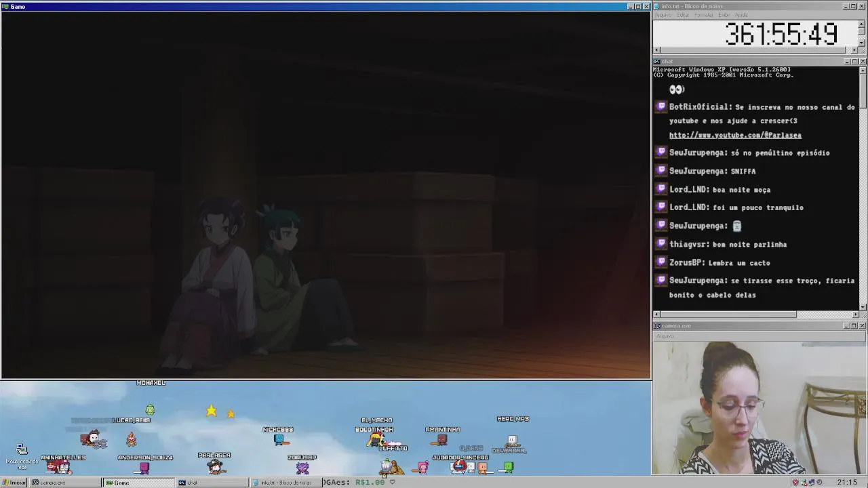
Task: Open the Arquivo menu in camera.exe window
Action: pyautogui.click(x=665, y=336)
